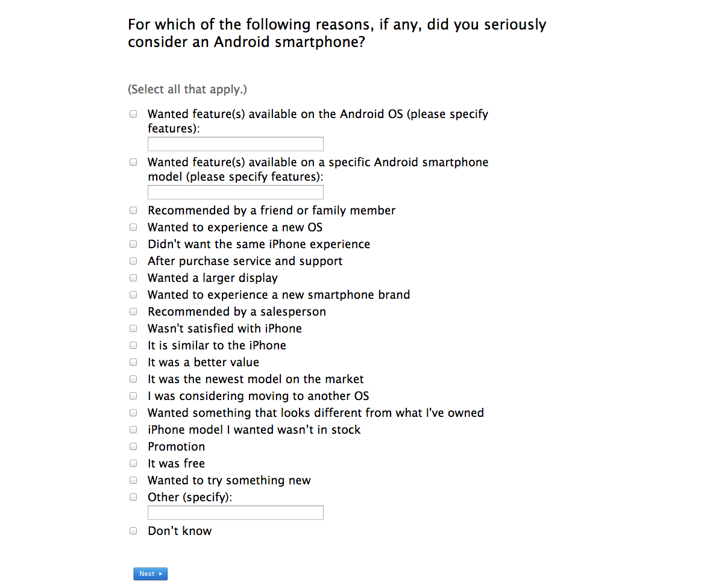Select 'Recommended by a friend or family member'

click(x=133, y=210)
